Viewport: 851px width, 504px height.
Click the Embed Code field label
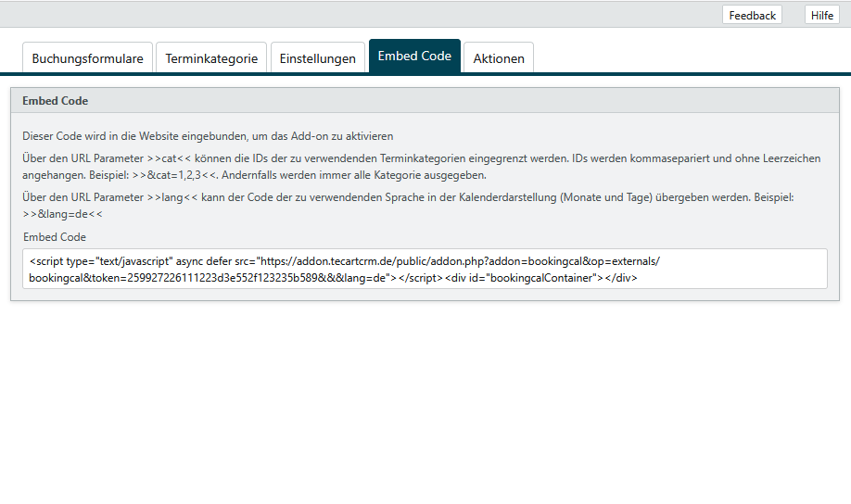click(x=55, y=237)
